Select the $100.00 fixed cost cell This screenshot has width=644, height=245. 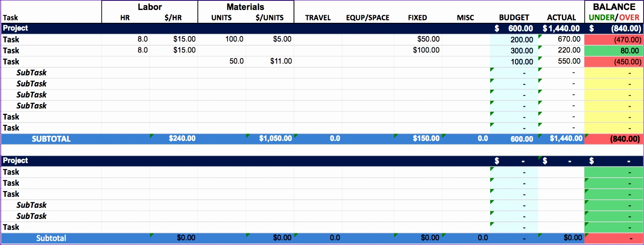426,50
